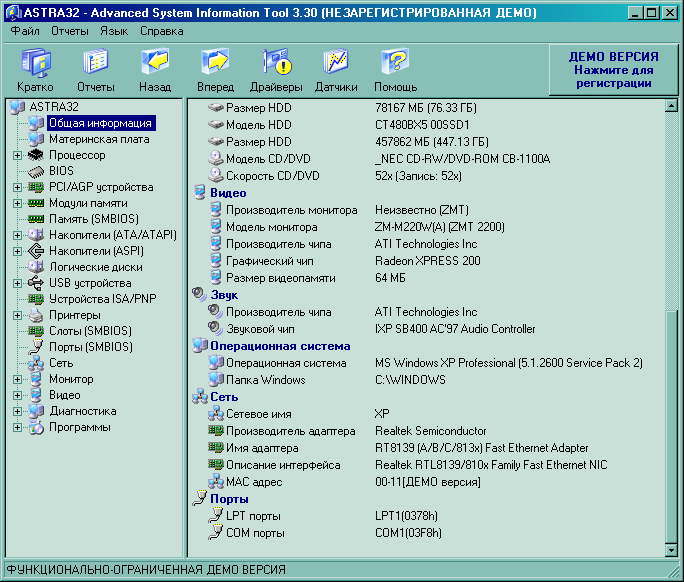Go forward with the Вперед arrow

pos(215,62)
